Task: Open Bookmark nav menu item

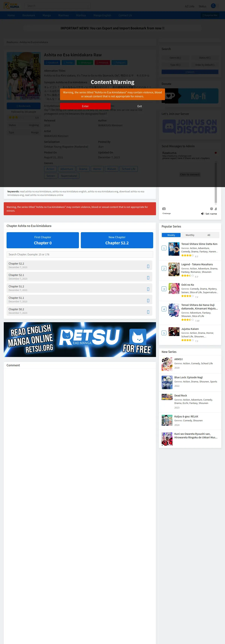Action: click(x=29, y=15)
